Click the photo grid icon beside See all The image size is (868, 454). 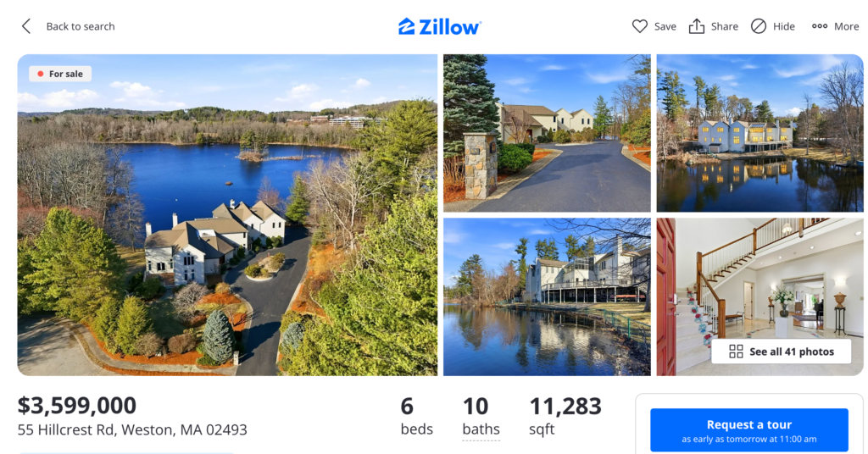(x=736, y=352)
